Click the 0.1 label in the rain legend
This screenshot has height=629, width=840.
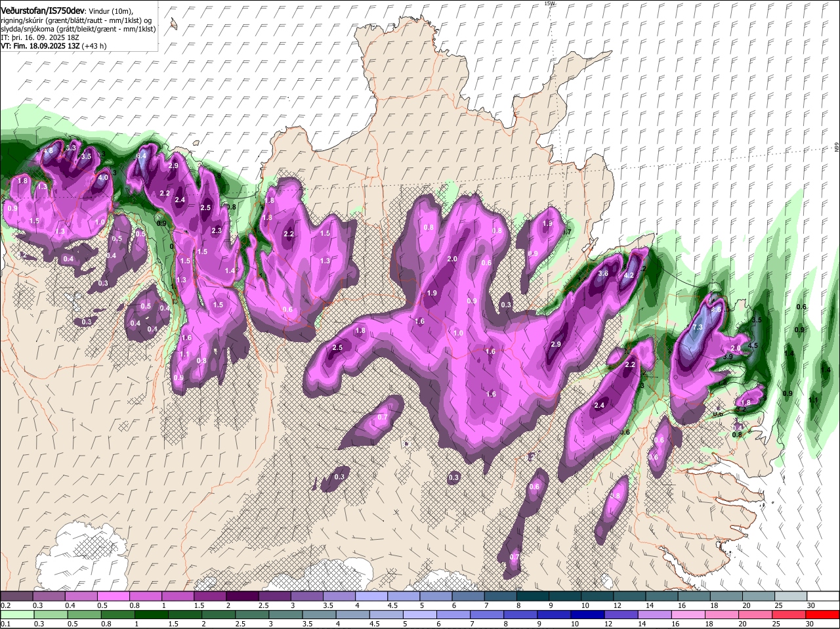click(x=5, y=624)
